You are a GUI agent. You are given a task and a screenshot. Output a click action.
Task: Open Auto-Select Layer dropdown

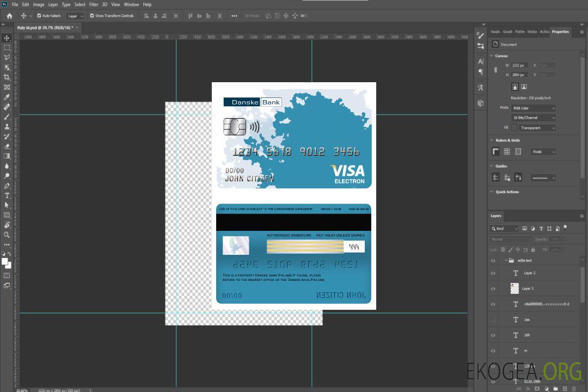pyautogui.click(x=75, y=16)
